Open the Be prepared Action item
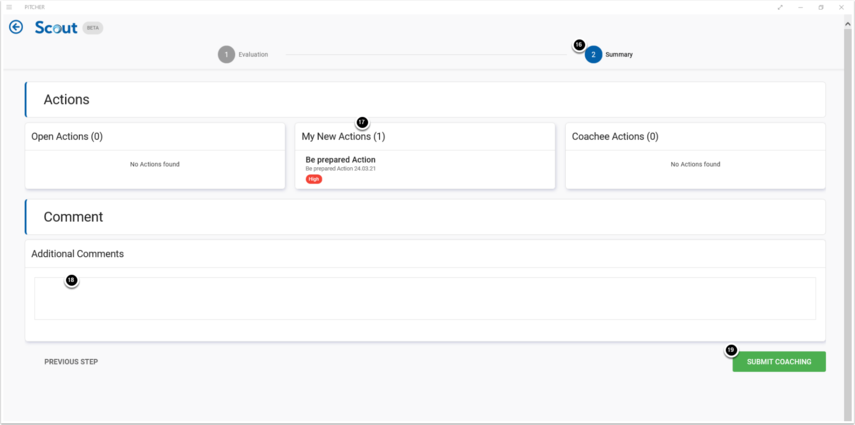This screenshot has height=425, width=855. pyautogui.click(x=341, y=160)
